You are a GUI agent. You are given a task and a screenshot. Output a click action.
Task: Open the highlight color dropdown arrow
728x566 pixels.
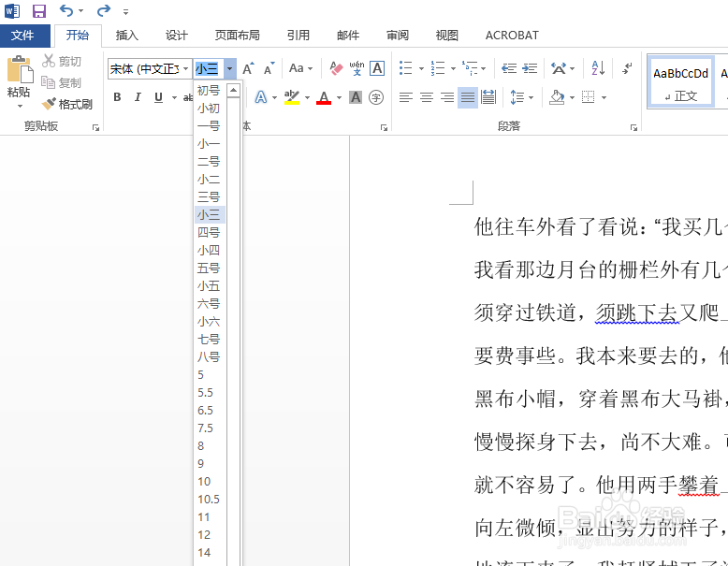coord(307,97)
